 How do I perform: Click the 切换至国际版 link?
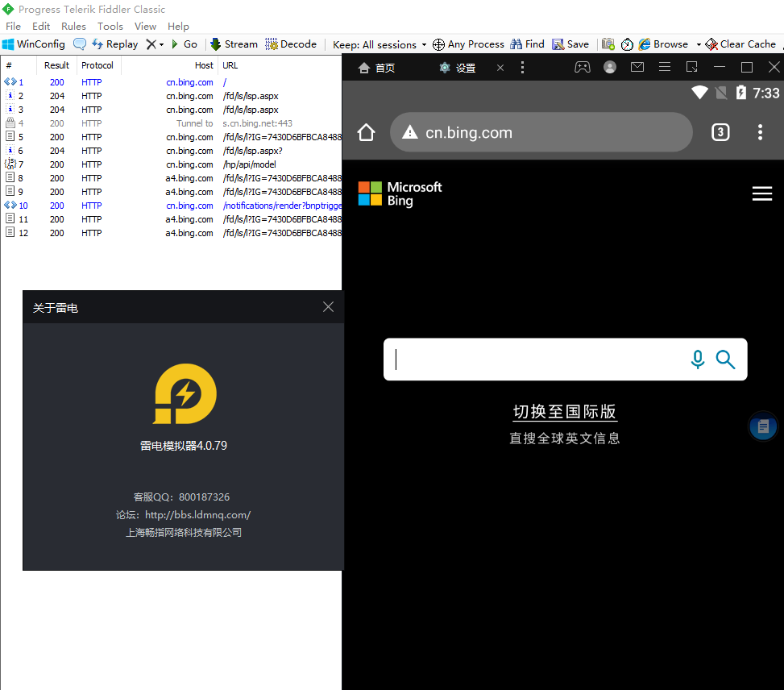pyautogui.click(x=564, y=411)
